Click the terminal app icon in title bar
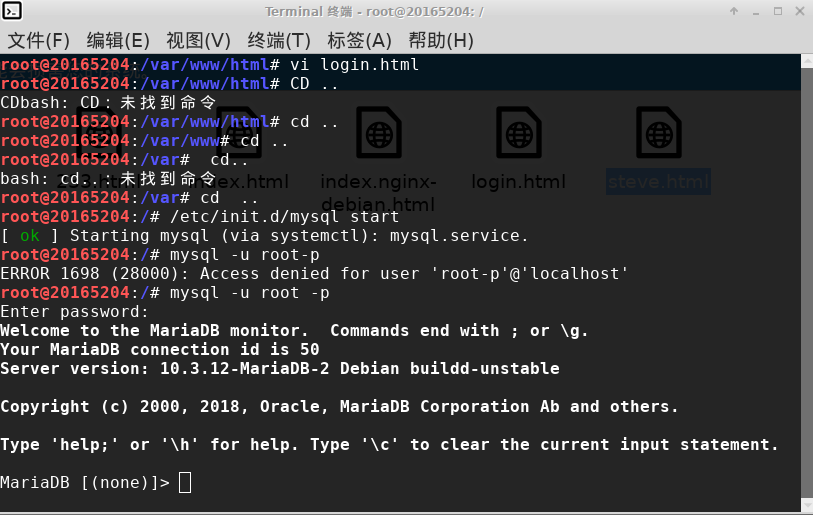Viewport: 813px width, 515px height. [x=11, y=10]
